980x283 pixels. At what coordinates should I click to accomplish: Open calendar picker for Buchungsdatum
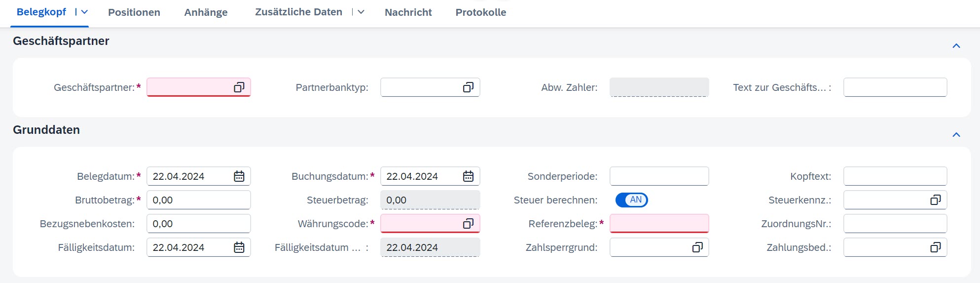(x=468, y=176)
